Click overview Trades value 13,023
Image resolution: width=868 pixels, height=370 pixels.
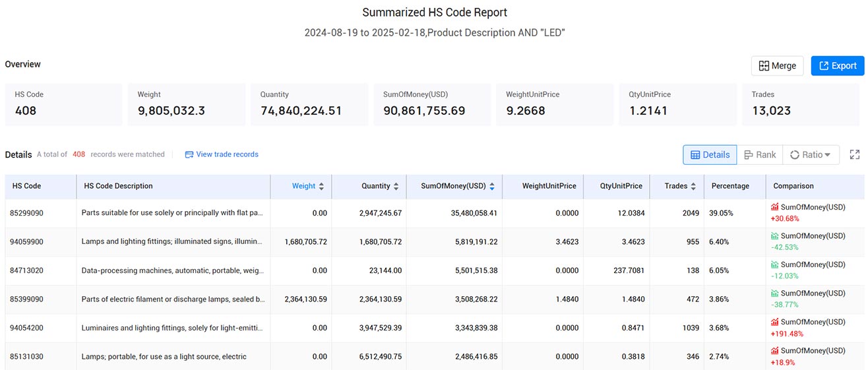tap(771, 111)
